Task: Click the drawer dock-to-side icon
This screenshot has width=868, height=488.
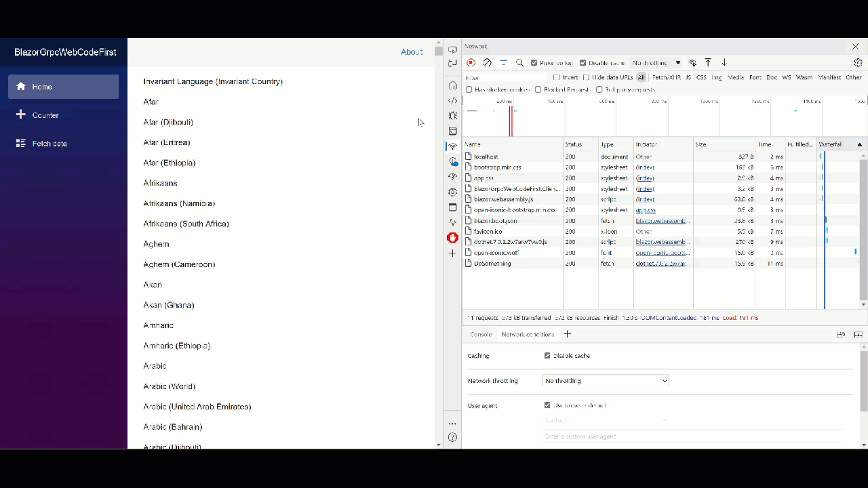Action: pyautogui.click(x=840, y=334)
